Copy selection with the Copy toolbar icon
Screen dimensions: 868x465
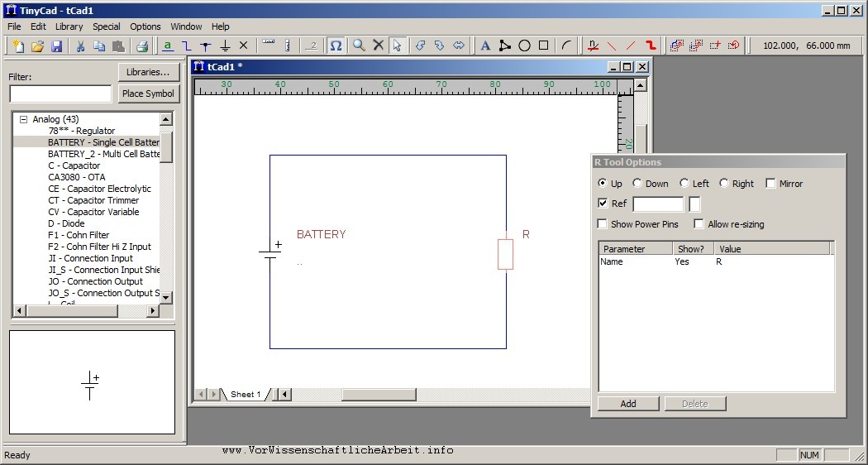(99, 46)
